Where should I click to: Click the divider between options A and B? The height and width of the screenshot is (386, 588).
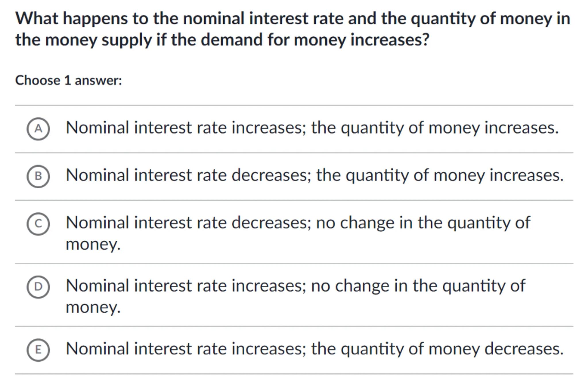(294, 153)
